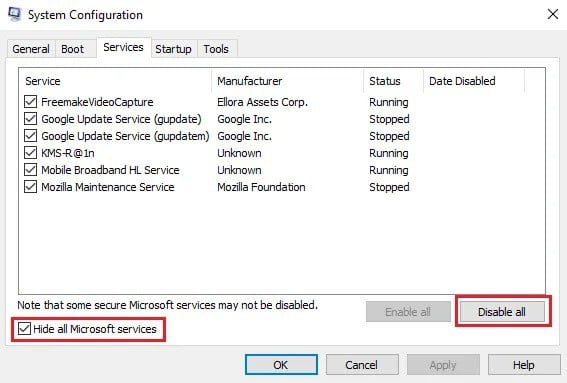
Task: Close the System Configuration window
Action: pos(553,14)
